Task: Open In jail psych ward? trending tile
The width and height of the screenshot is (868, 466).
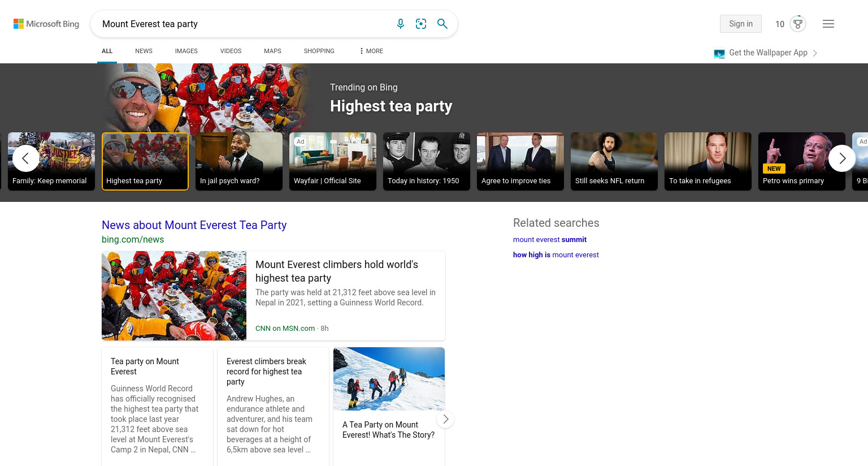Action: (239, 161)
